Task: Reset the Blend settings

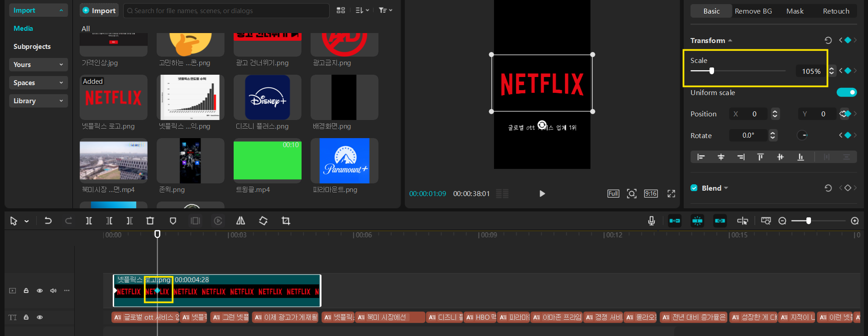Action: (828, 188)
